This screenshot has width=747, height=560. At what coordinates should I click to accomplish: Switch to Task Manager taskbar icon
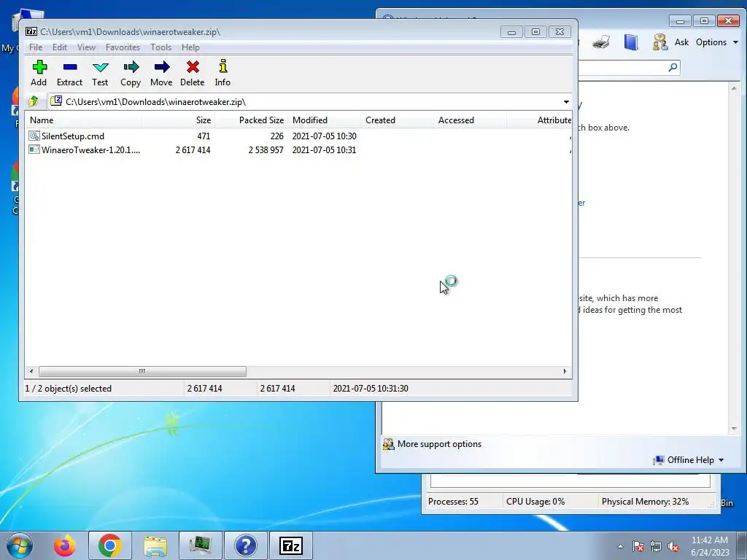coord(201,545)
